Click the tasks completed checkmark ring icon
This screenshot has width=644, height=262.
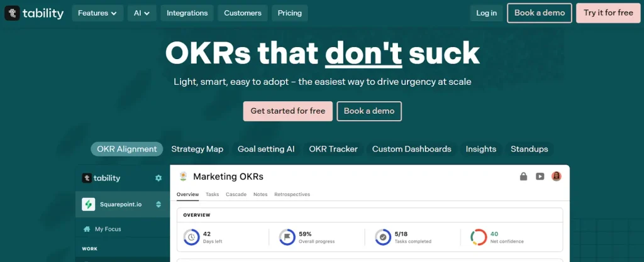[383, 237]
